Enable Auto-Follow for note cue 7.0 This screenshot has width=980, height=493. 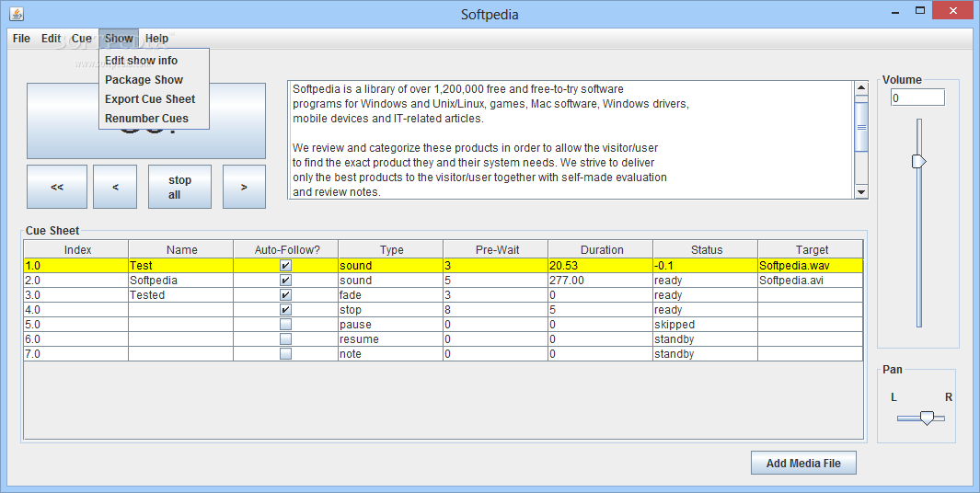point(285,354)
